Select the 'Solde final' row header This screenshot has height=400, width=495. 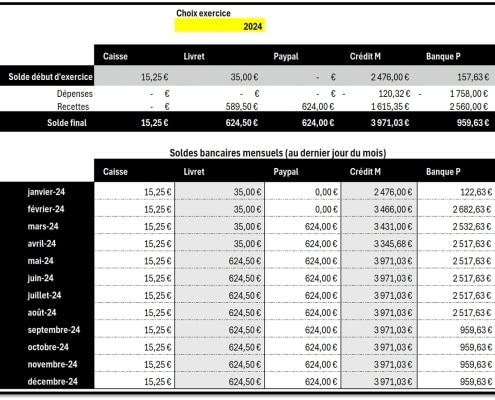[x=67, y=123]
